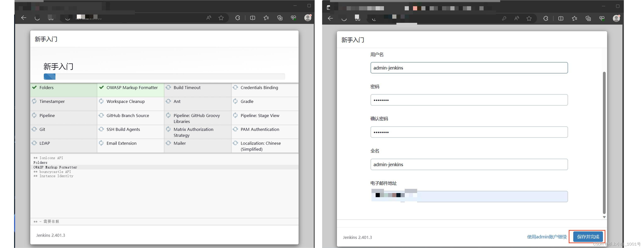Open Collections icon in left browser toolbar
This screenshot has height=248, width=644.
[x=280, y=18]
